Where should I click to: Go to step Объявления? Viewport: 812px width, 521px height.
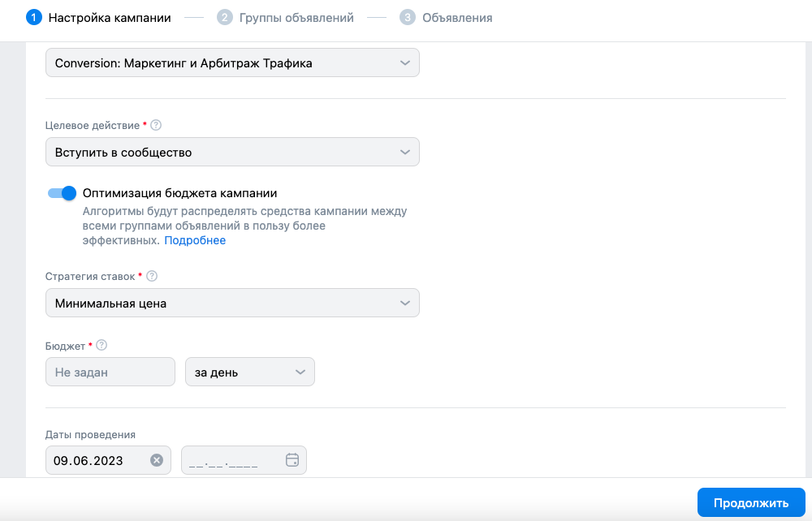[446, 18]
